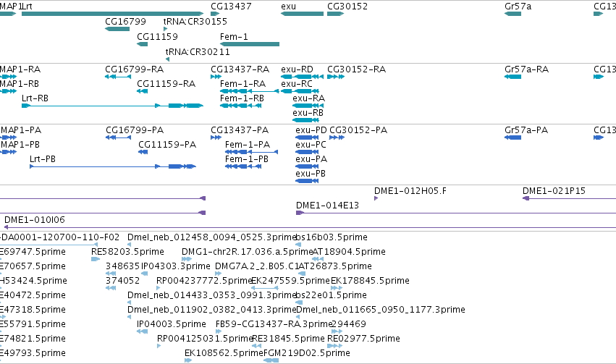
Task: Select the CG11159 gene label
Action: [x=157, y=36]
